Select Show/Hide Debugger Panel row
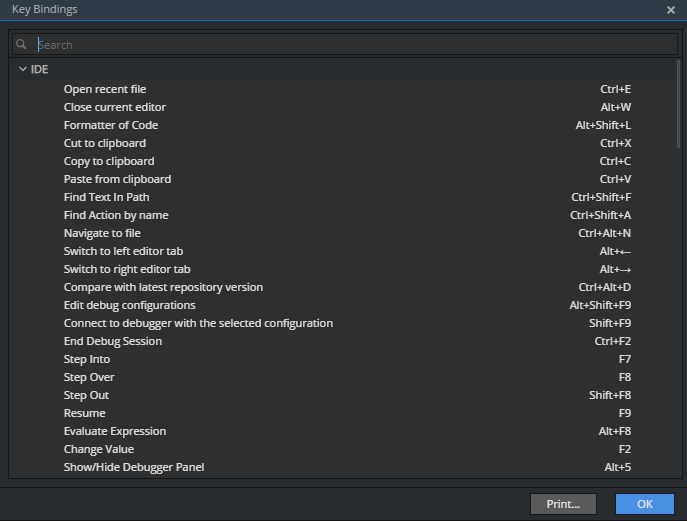The image size is (687, 521). (343, 467)
